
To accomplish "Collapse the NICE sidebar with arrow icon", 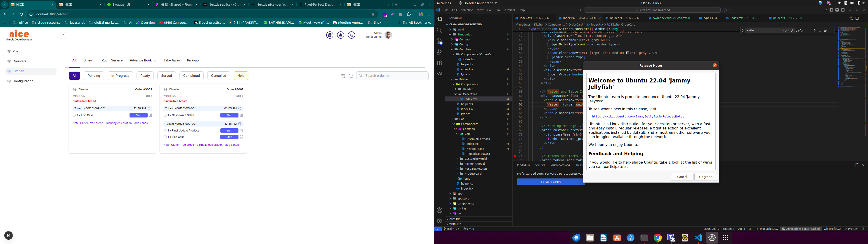I will (x=63, y=35).
